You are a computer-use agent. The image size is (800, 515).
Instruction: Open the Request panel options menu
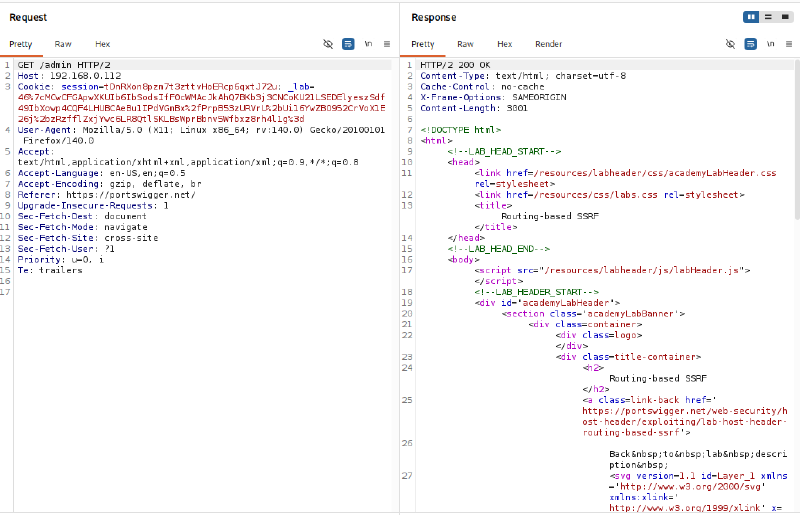click(387, 44)
